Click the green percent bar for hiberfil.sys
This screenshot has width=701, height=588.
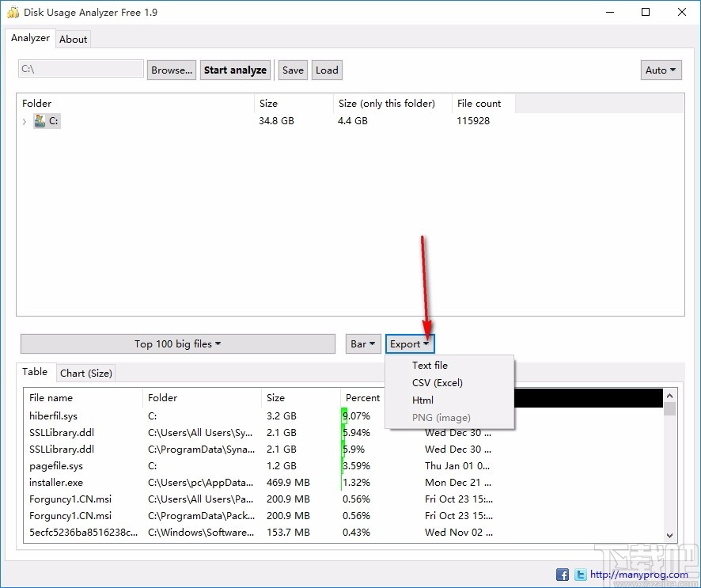click(344, 415)
